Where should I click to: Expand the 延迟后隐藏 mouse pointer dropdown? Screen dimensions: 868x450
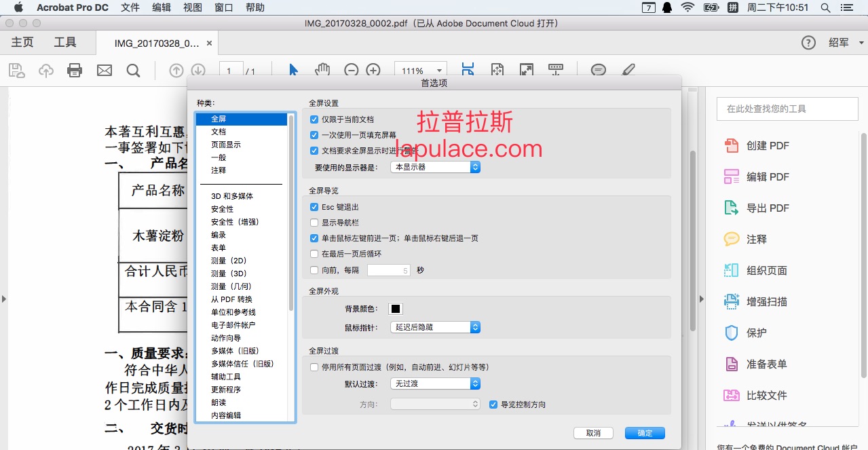coord(436,327)
